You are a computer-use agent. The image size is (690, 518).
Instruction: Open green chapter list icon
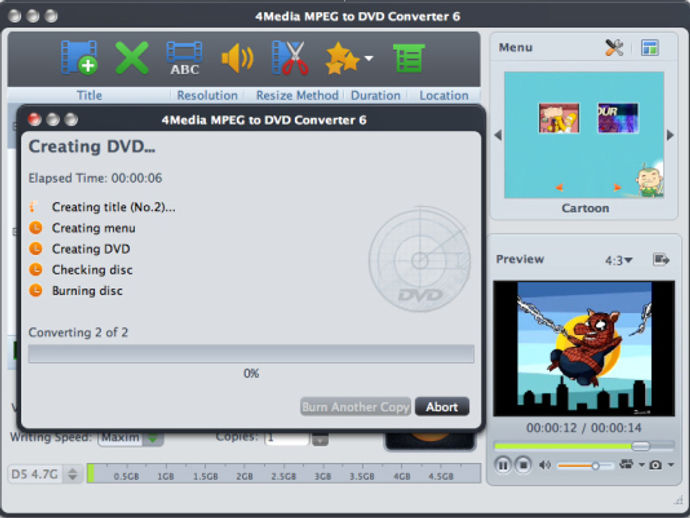coord(409,58)
